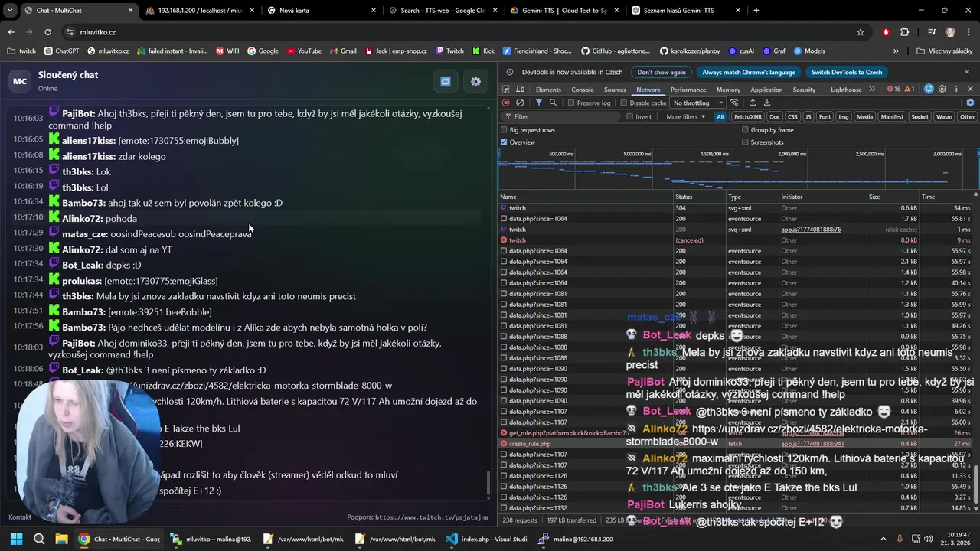This screenshot has width=980, height=551.
Task: Expand the bookmarks overflow chevron
Action: pyautogui.click(x=896, y=51)
